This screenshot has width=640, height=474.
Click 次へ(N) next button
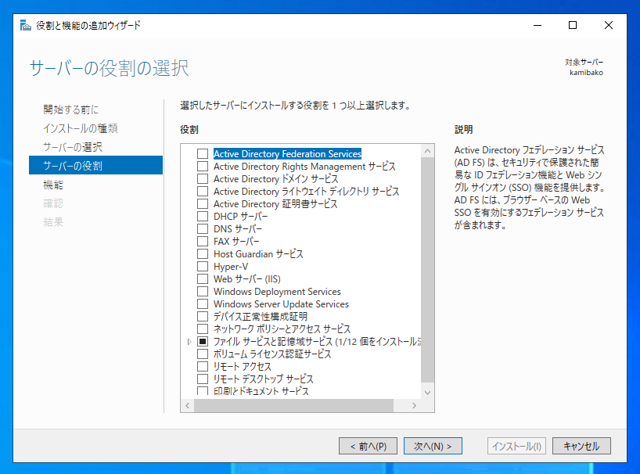[x=433, y=446]
